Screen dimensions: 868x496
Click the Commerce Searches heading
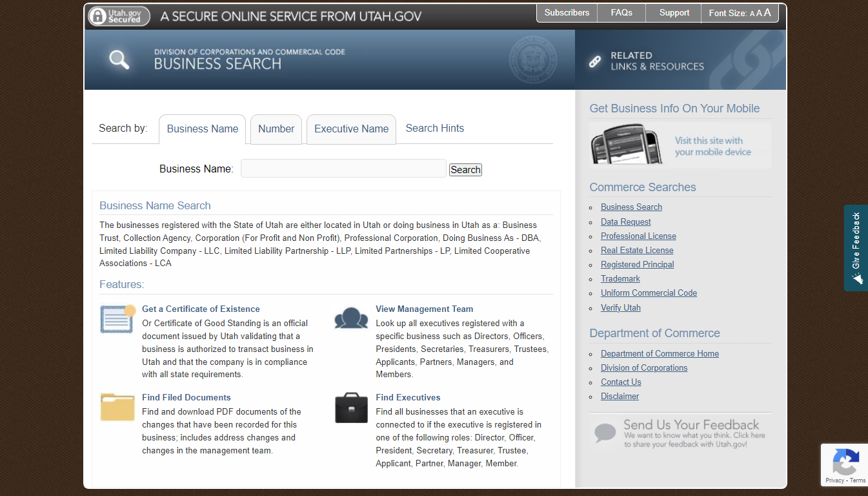(x=643, y=187)
